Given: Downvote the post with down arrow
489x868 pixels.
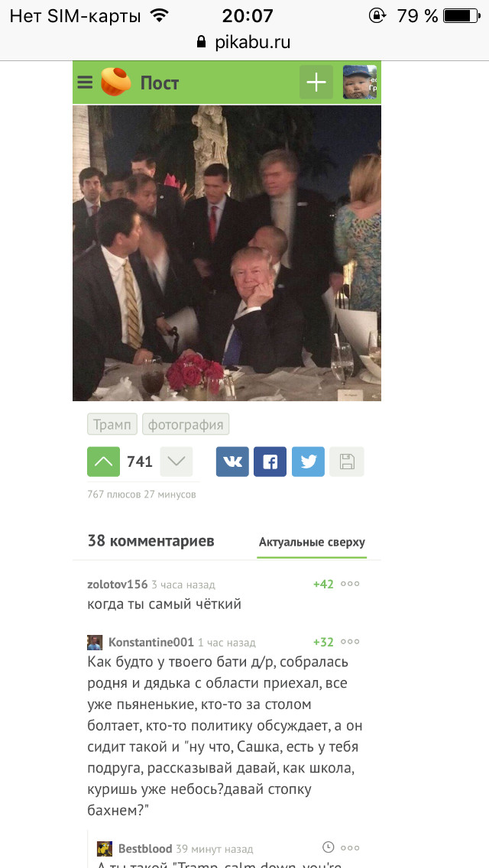Looking at the screenshot, I should (x=176, y=462).
